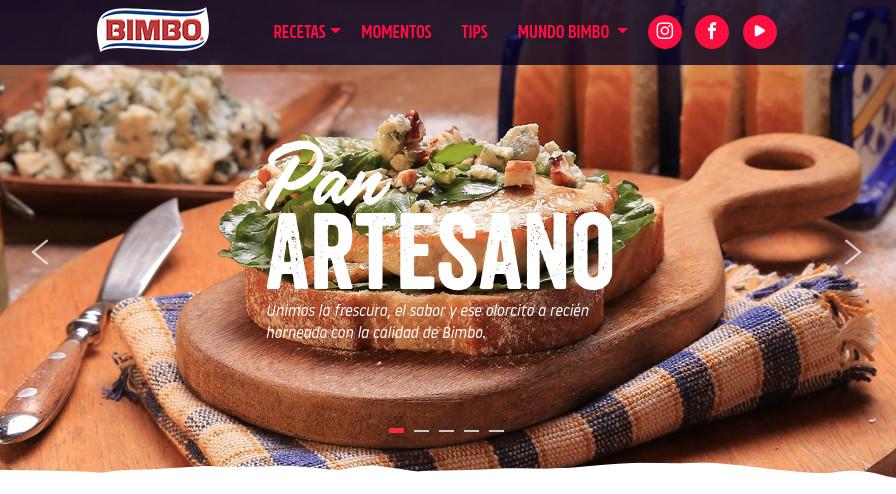
Task: Expand the Mundo Bimbo dropdown arrow
Action: pos(622,30)
